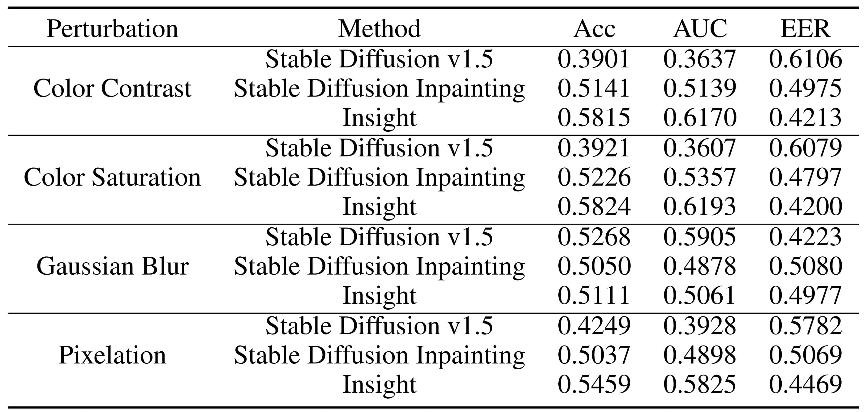Viewport: 868px width, 412px height.
Task: Click Stable Diffusion v1.5 in the Pixelation group
Action: (379, 326)
